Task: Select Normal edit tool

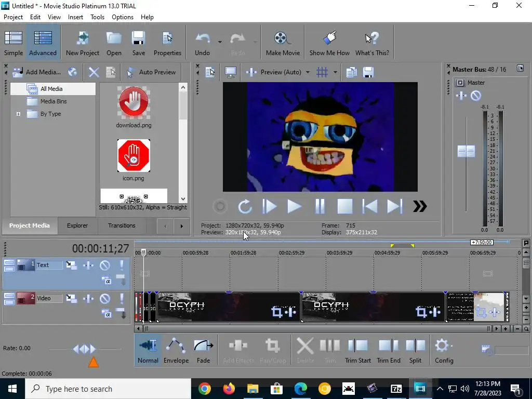Action: pos(148,351)
